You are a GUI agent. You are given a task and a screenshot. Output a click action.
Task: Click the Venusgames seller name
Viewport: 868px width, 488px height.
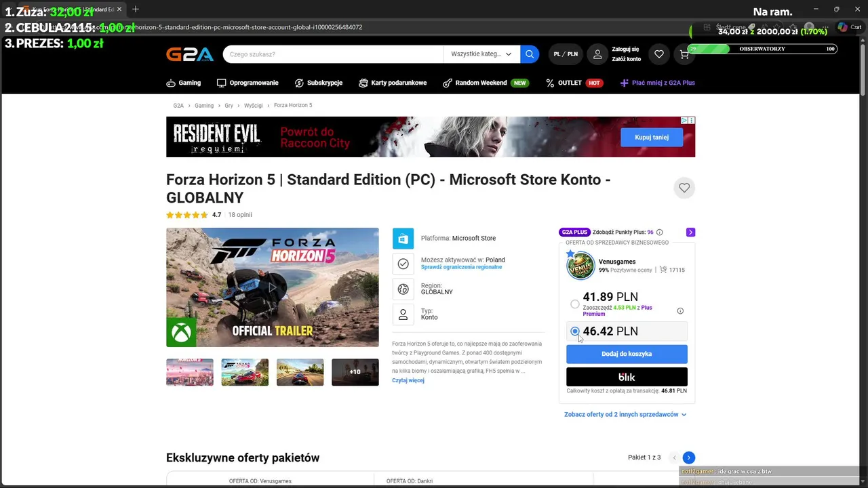617,262
